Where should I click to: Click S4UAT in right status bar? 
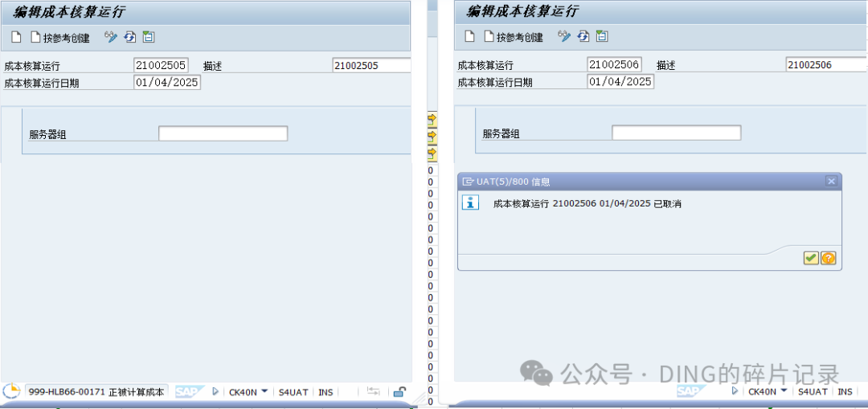(812, 391)
